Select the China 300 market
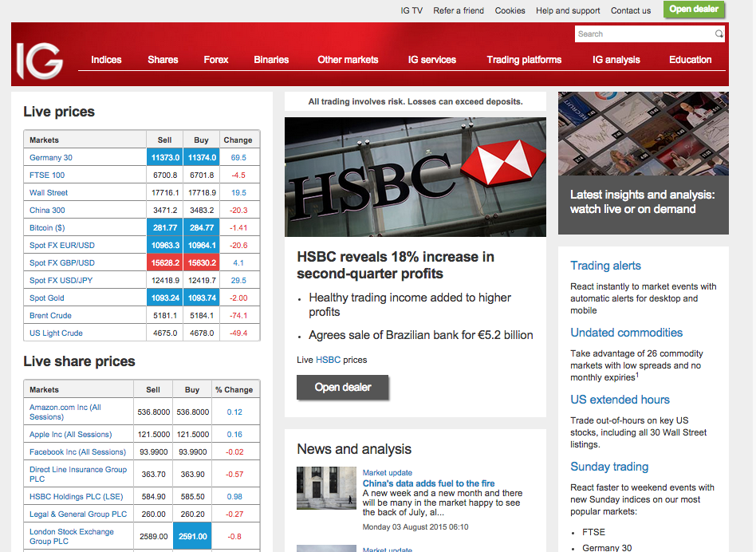This screenshot has width=756, height=552. click(47, 211)
